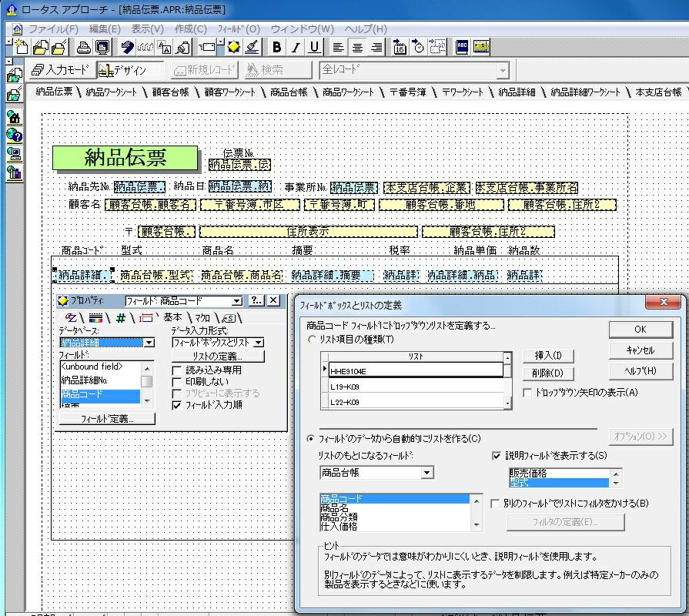Uncheck 'フィールド入力順' checkbox
The height and width of the screenshot is (616, 689).
[x=176, y=405]
